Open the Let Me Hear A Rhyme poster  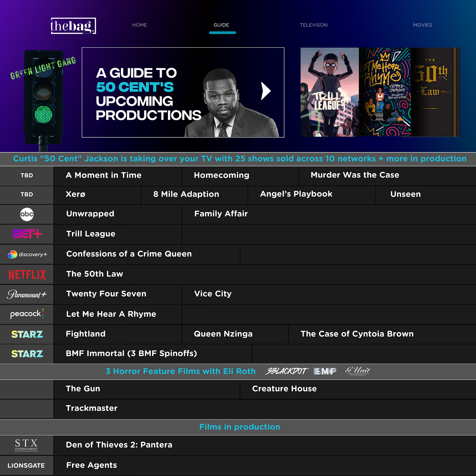(x=385, y=92)
